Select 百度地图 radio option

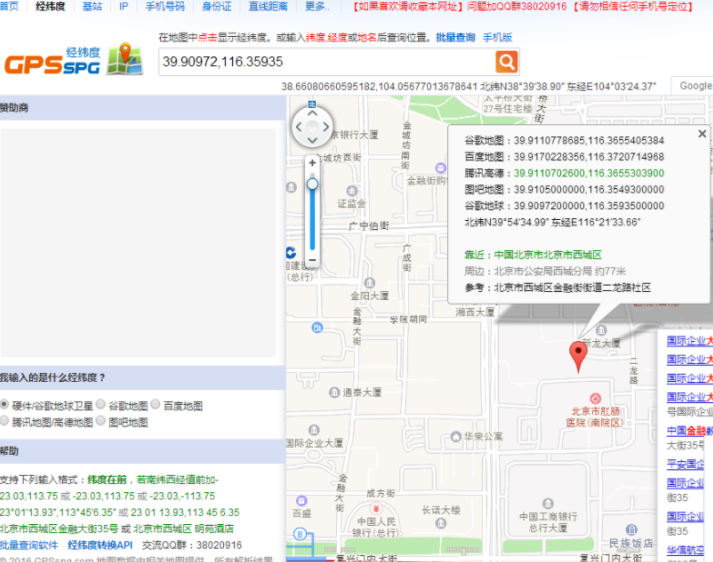[x=155, y=404]
